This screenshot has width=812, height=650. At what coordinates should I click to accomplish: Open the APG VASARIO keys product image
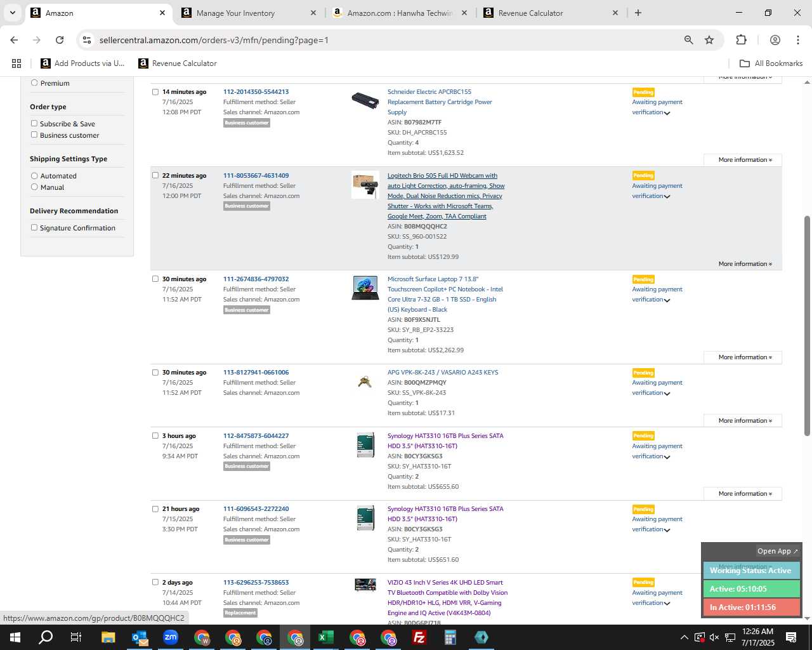[x=365, y=381]
